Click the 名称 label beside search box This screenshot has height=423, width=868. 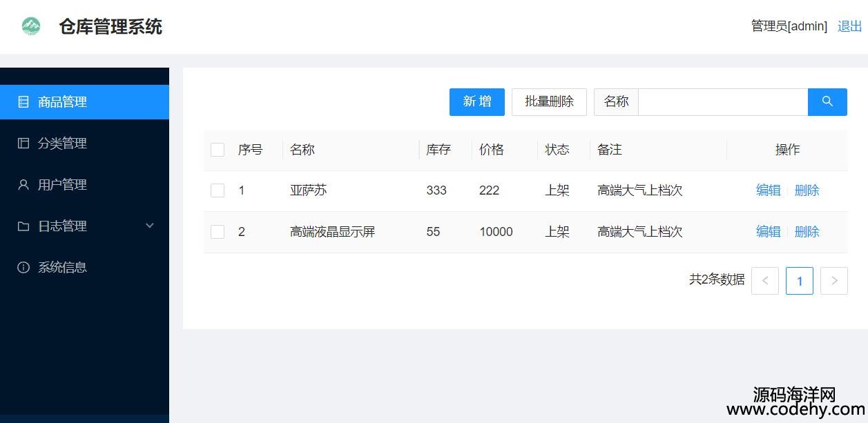pos(617,101)
